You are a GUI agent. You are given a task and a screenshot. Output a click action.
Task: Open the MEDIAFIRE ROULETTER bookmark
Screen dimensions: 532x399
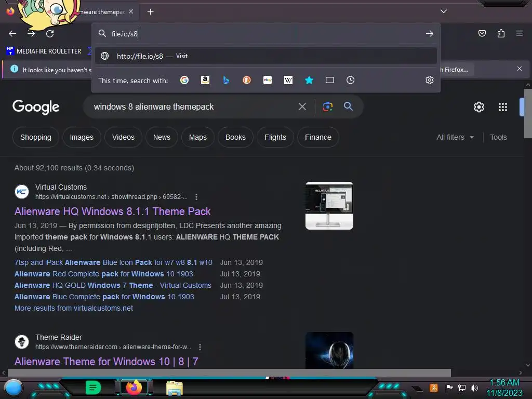click(x=44, y=51)
